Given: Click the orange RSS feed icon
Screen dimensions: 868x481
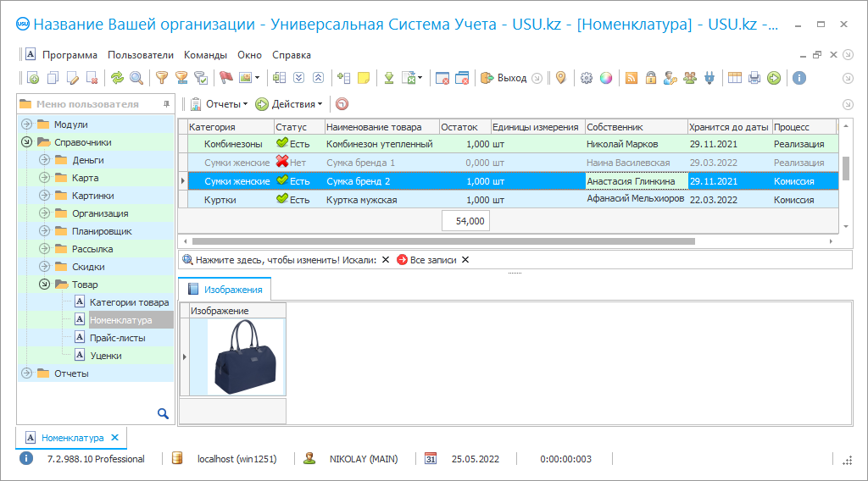Looking at the screenshot, I should coord(631,78).
